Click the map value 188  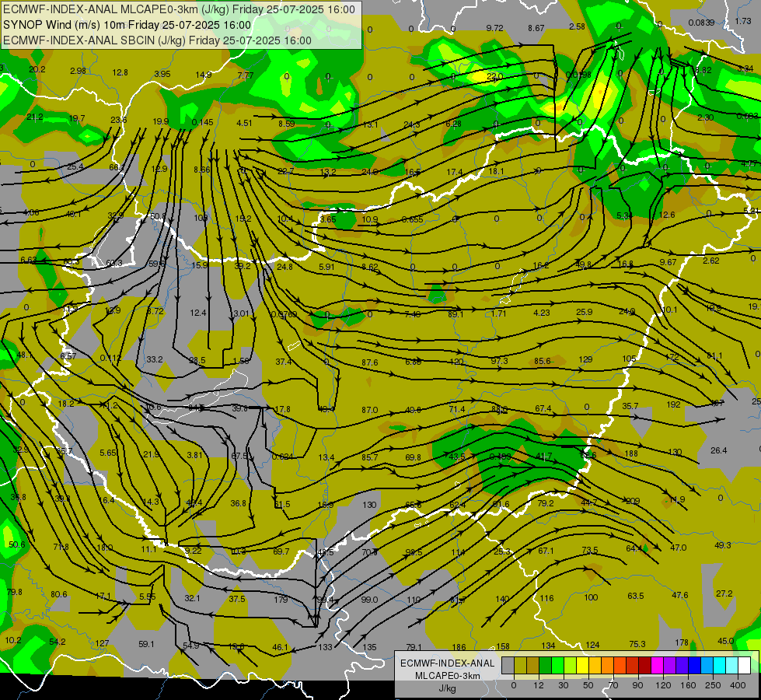click(631, 453)
